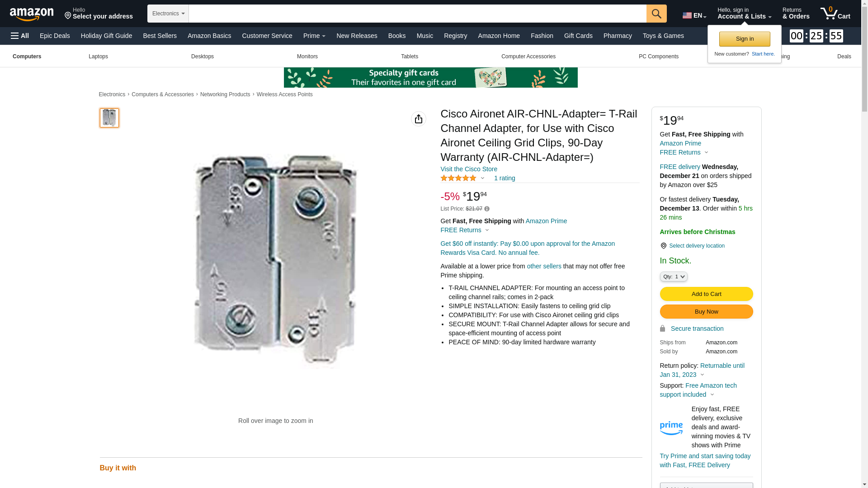Open the Prime navigation menu
Image resolution: width=868 pixels, height=488 pixels.
click(314, 36)
